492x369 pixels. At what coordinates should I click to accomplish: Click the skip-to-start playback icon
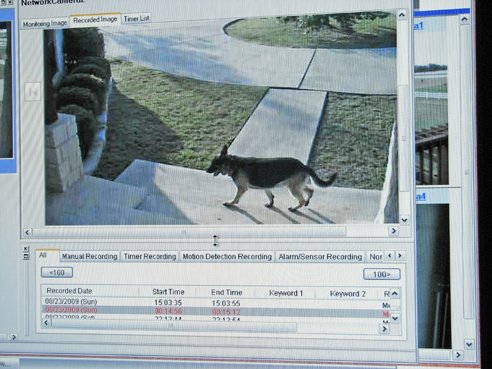click(33, 92)
